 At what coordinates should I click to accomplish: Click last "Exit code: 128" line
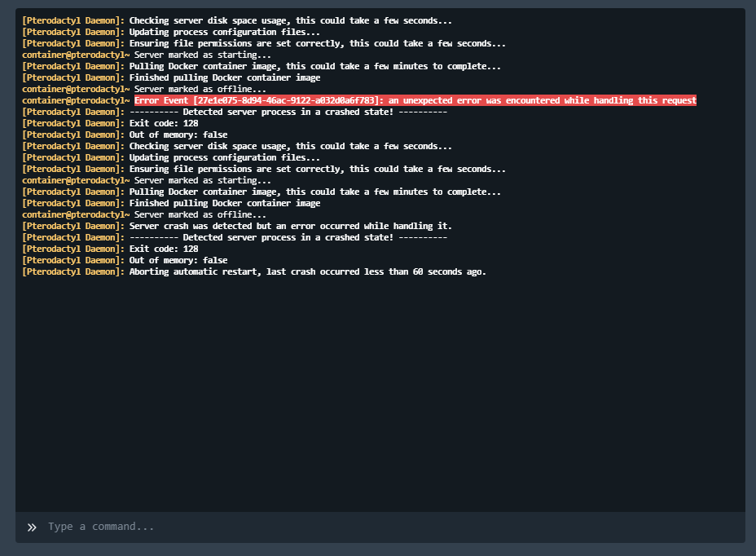point(110,249)
